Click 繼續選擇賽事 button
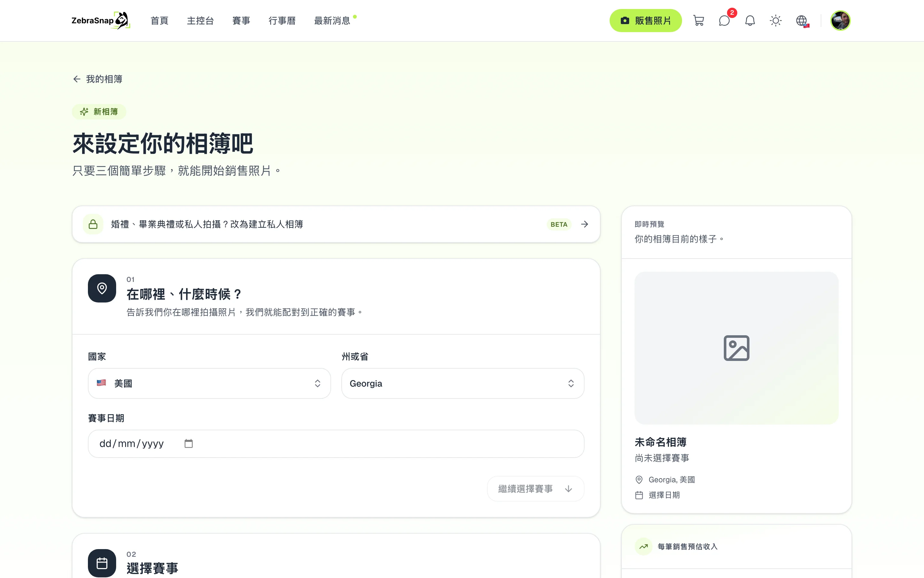Viewport: 924px width, 578px height. (535, 488)
